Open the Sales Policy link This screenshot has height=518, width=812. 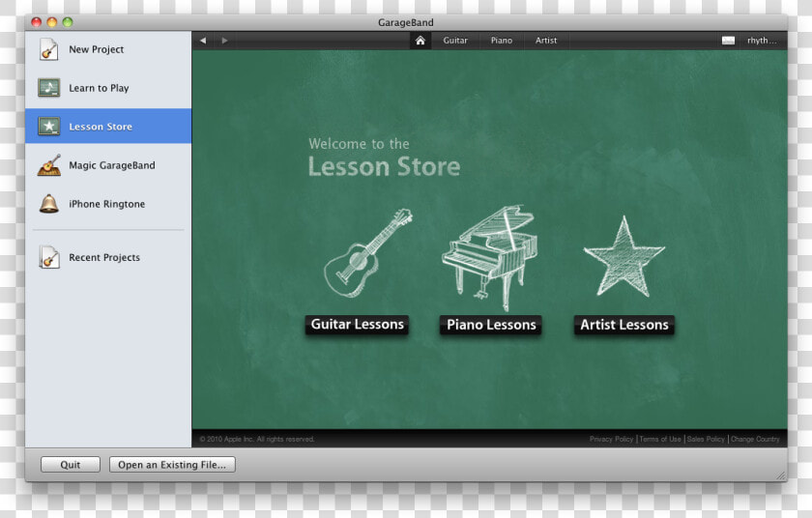click(706, 439)
